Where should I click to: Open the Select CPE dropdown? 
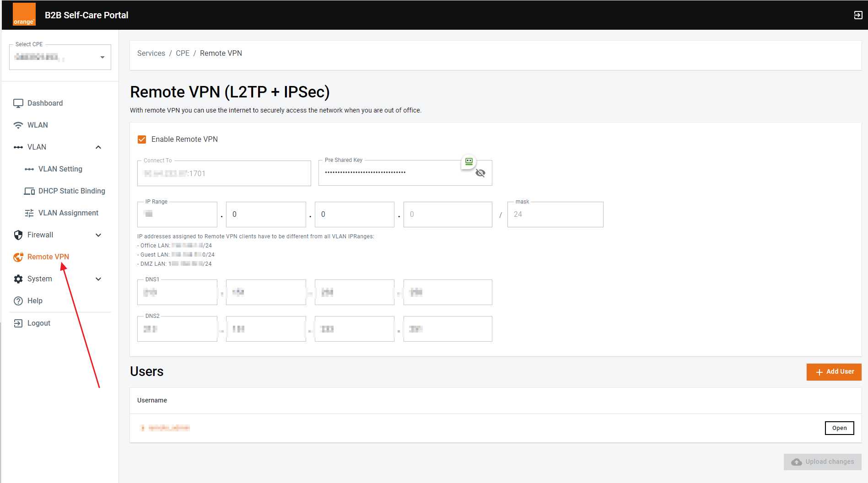tap(60, 57)
